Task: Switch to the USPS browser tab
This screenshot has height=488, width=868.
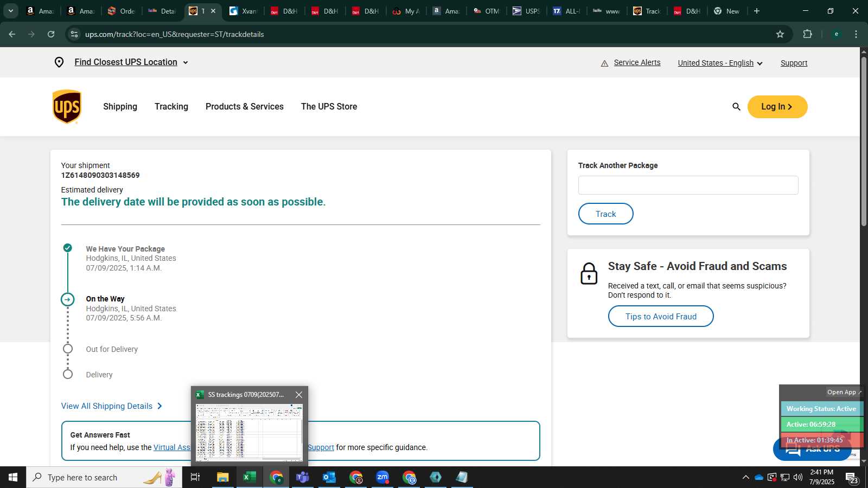Action: click(x=527, y=11)
